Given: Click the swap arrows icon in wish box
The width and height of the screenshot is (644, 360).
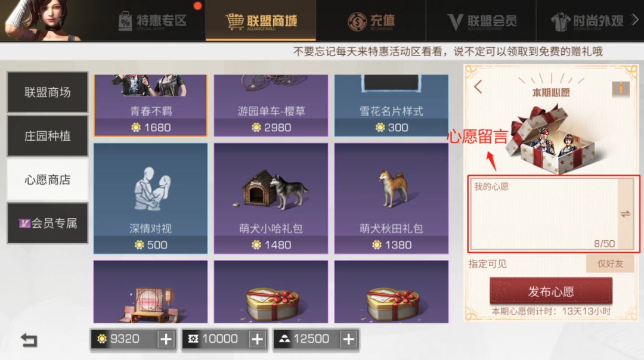Looking at the screenshot, I should 625,214.
